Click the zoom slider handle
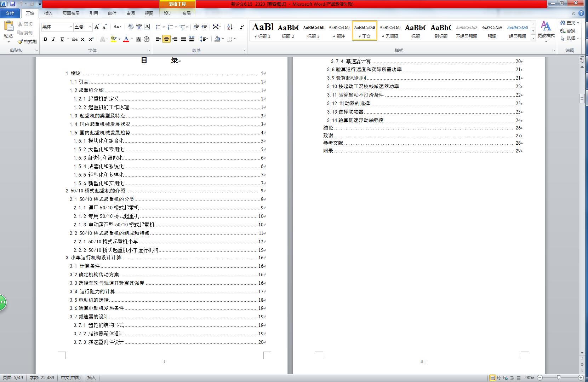Viewport: 588px width, 382px height. (559, 378)
